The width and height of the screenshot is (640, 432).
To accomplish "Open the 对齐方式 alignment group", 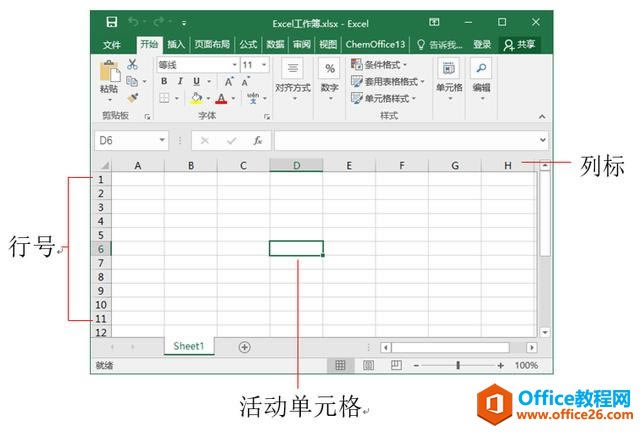I will coord(293,80).
